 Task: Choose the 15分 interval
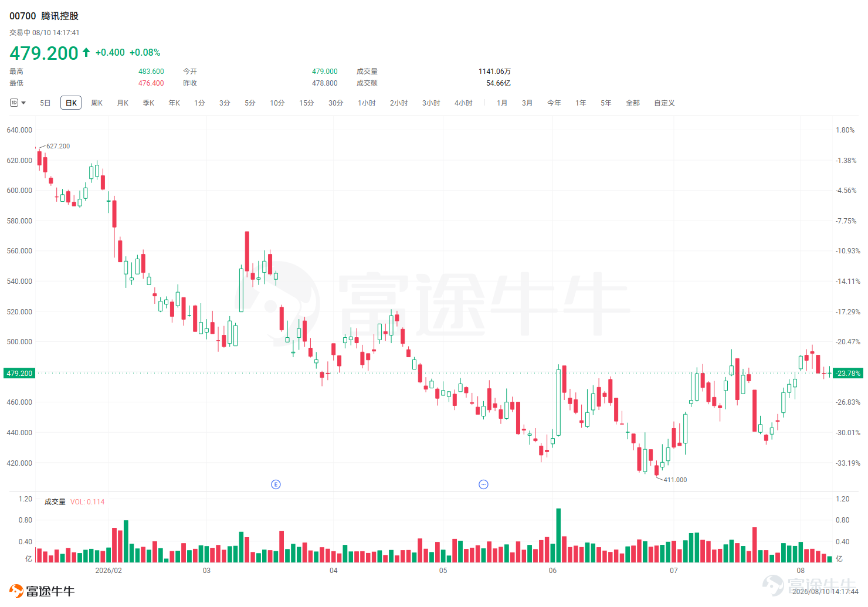pyautogui.click(x=307, y=103)
